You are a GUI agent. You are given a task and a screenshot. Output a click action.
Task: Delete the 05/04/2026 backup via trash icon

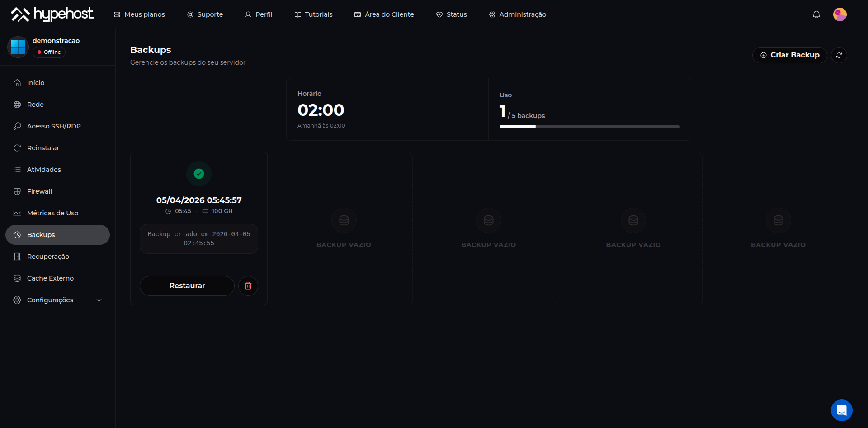(x=248, y=285)
